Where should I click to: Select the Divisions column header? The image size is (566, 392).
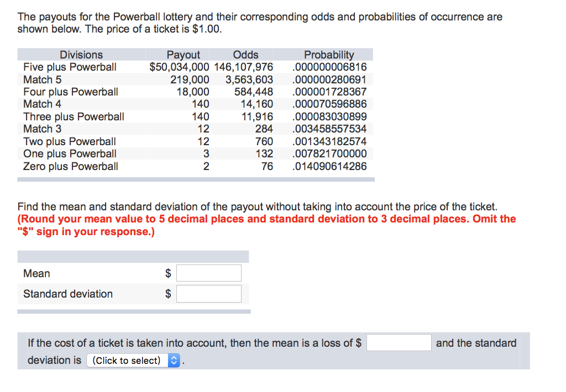pos(81,54)
